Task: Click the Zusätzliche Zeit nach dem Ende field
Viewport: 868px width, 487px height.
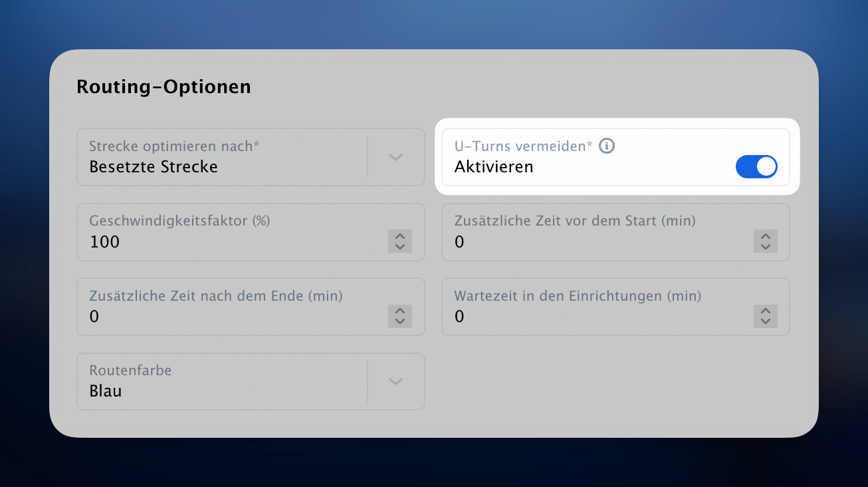Action: (251, 307)
